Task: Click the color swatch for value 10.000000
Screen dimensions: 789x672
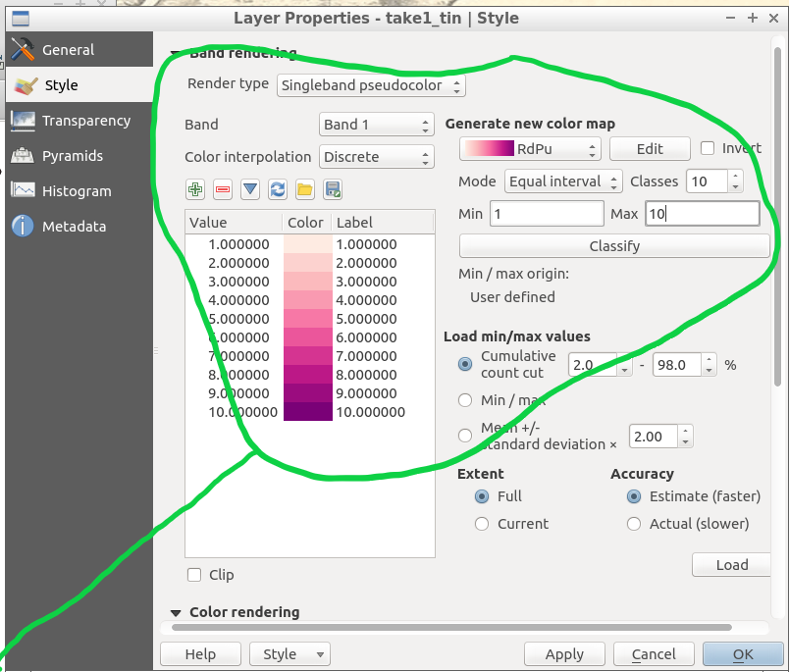Action: (307, 413)
